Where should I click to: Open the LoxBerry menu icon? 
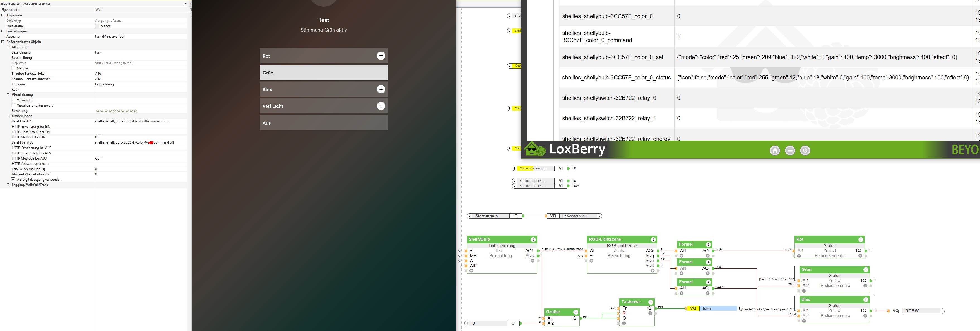790,151
